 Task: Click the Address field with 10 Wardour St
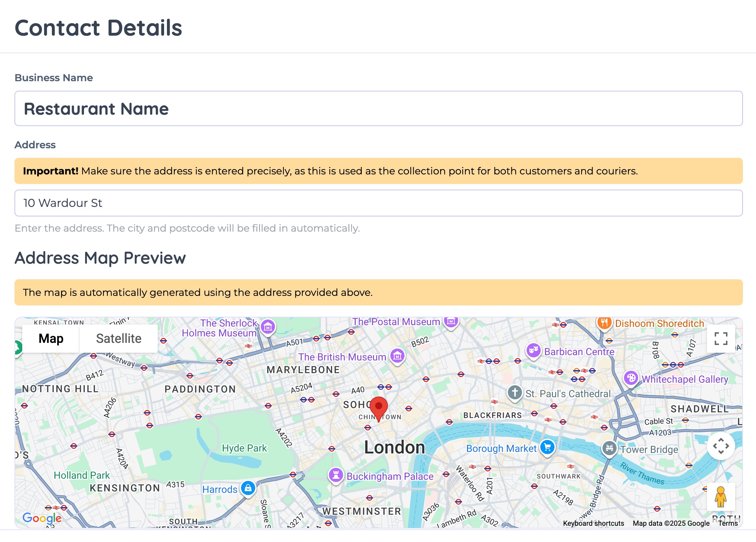point(378,203)
